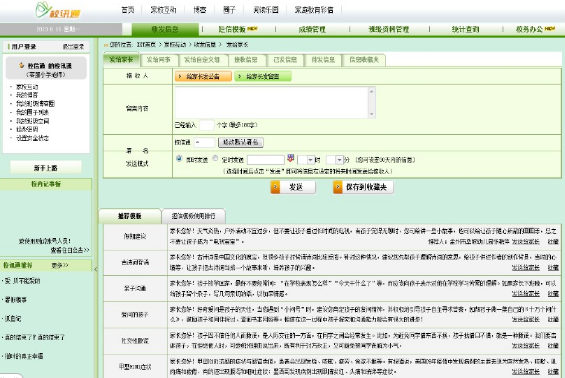Image resolution: width=565 pixels, height=378 pixels.
Task: Open 阅读乐园 in top navigation
Action: [x=266, y=10]
